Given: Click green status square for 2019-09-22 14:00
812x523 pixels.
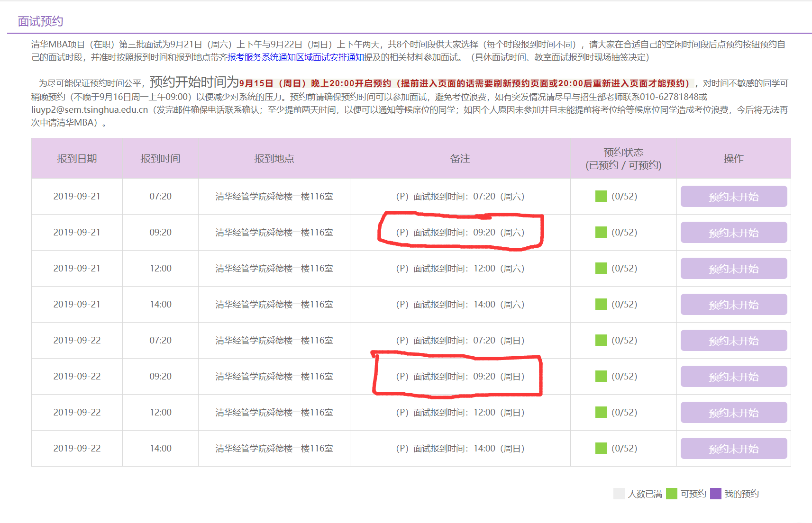Looking at the screenshot, I should pos(601,448).
